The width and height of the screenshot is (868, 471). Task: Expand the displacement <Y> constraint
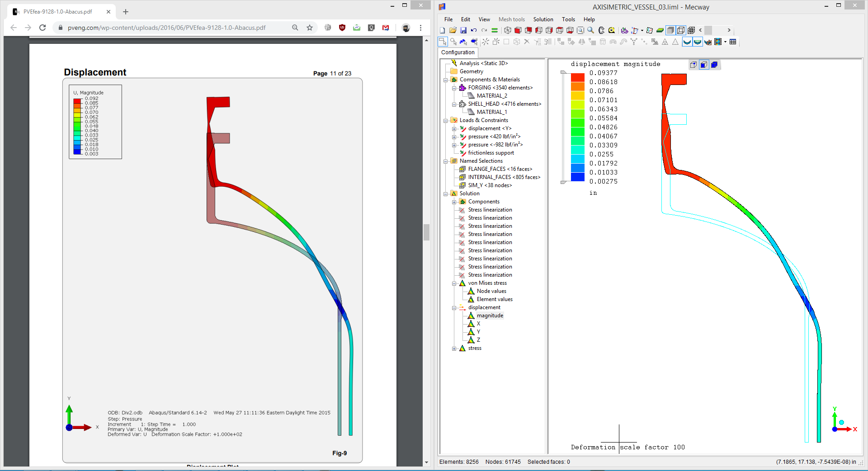click(x=454, y=129)
